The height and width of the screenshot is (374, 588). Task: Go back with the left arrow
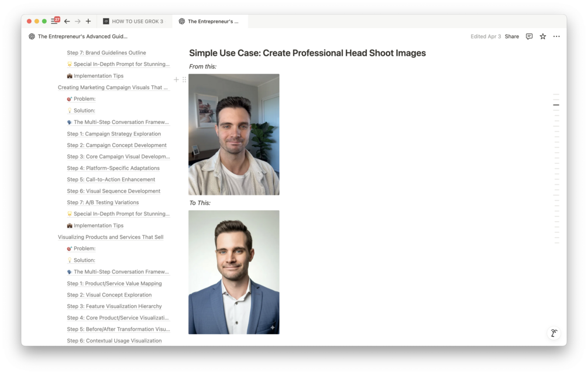pyautogui.click(x=67, y=22)
